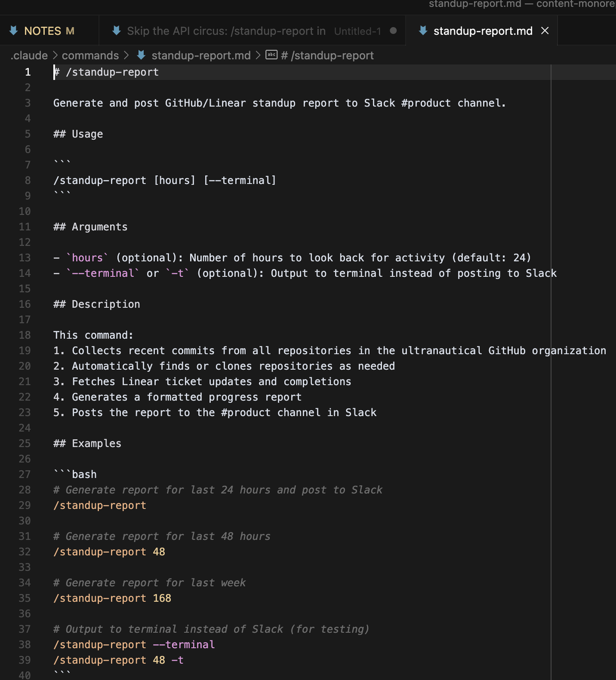Screen dimensions: 616x680
Task: Click 'Automatically finds or clones repositories' line
Action: click(x=224, y=366)
